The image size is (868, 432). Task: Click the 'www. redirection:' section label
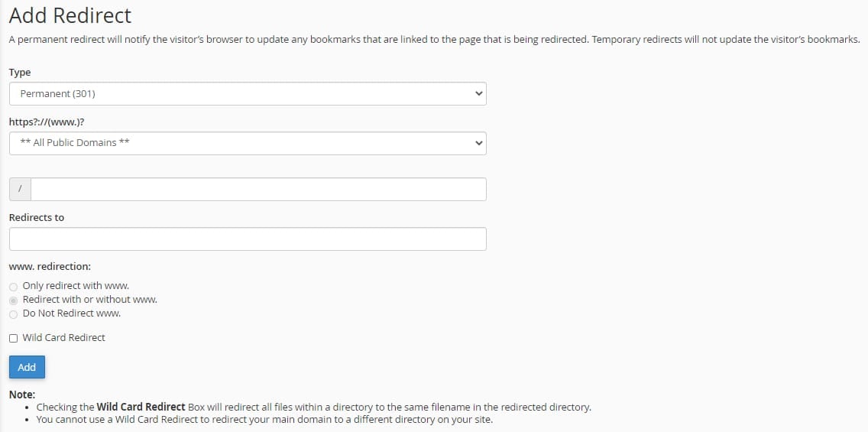pyautogui.click(x=50, y=267)
